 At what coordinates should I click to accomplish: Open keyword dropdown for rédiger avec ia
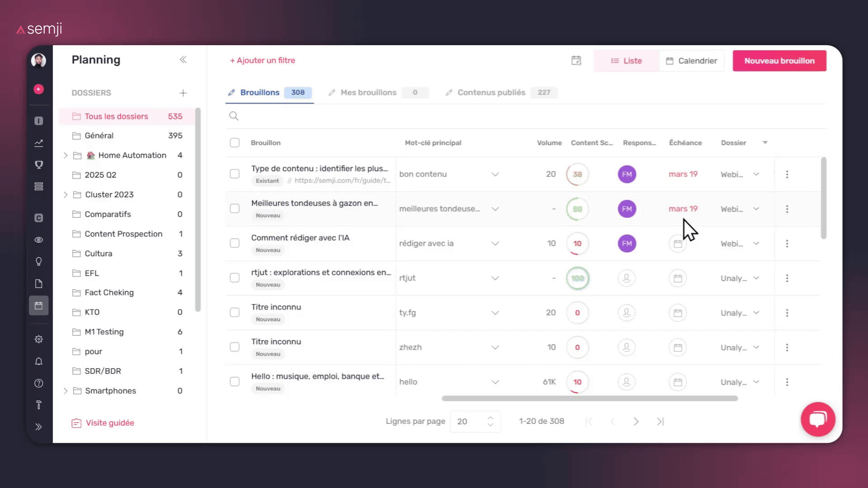point(495,244)
